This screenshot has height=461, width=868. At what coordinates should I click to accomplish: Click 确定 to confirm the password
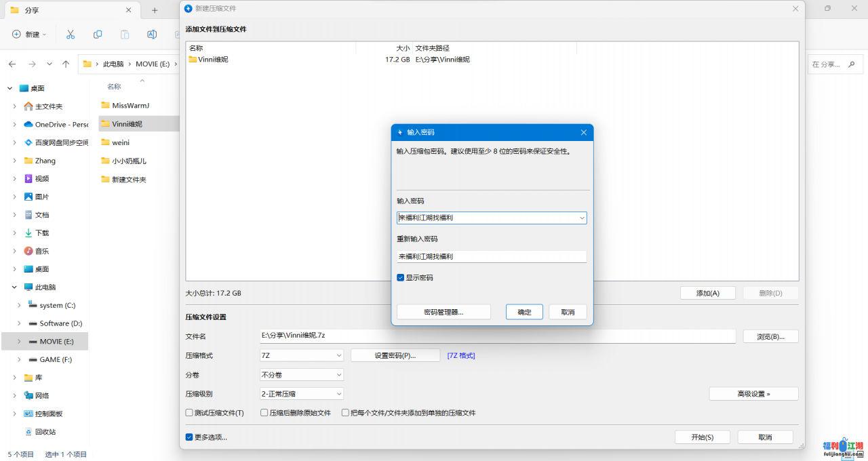point(524,312)
